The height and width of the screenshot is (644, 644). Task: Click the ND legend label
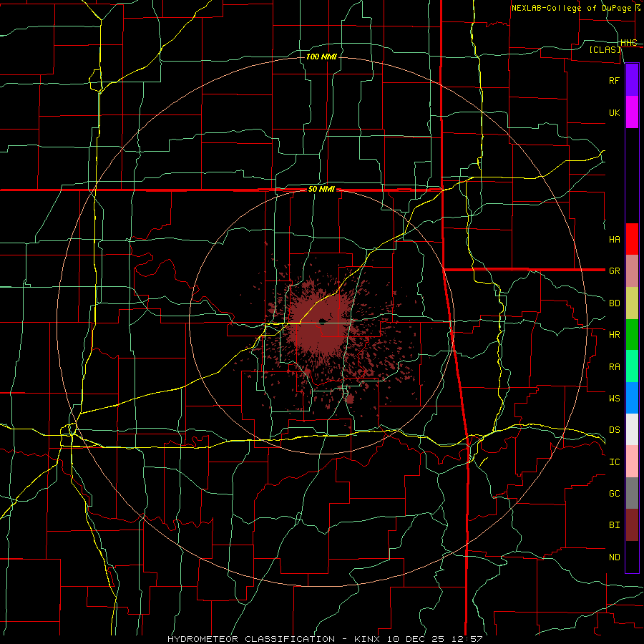615,557
